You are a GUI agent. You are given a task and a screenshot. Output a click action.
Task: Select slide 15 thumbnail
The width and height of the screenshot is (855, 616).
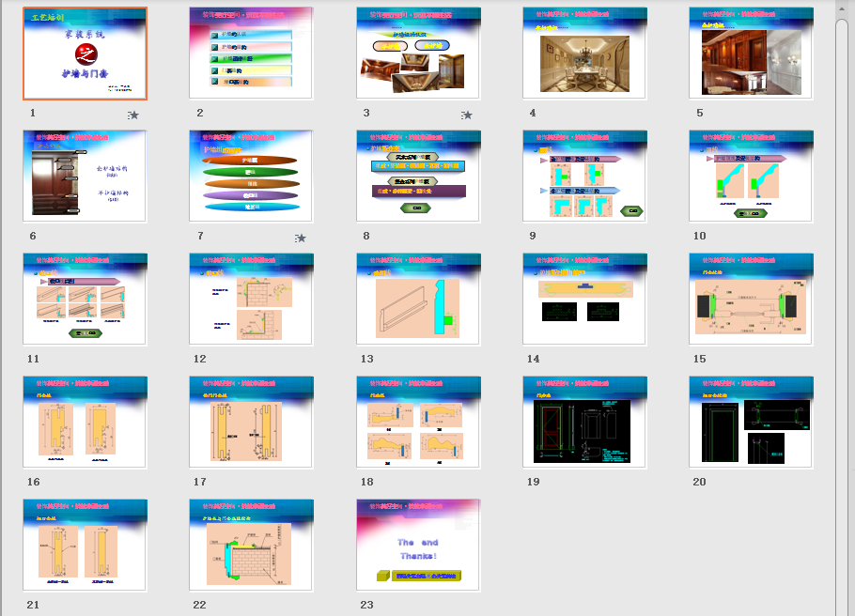pos(751,300)
